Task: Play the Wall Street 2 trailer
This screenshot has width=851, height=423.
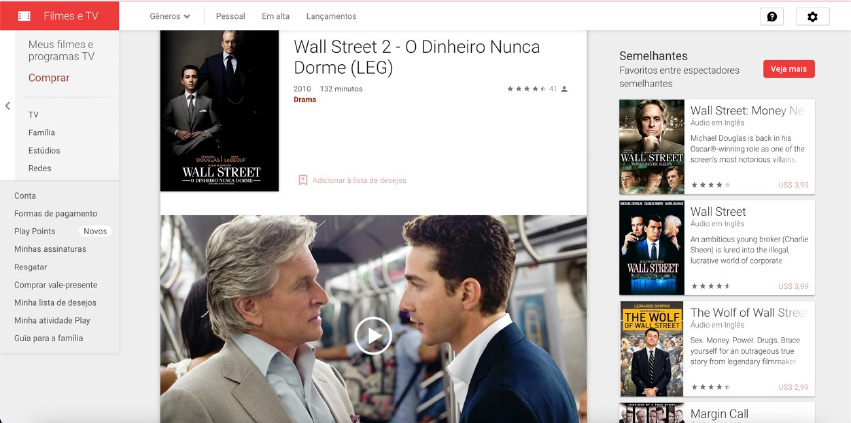Action: 373,335
